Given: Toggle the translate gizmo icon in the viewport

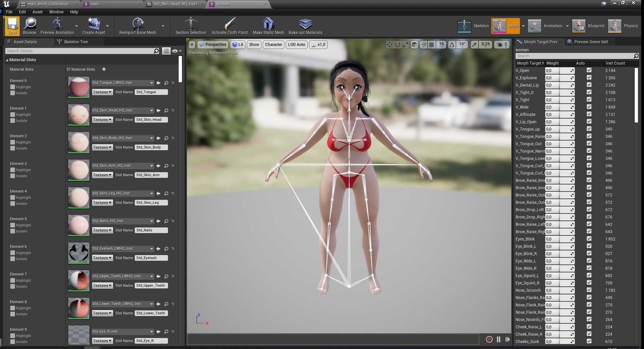Looking at the screenshot, I should tap(389, 45).
